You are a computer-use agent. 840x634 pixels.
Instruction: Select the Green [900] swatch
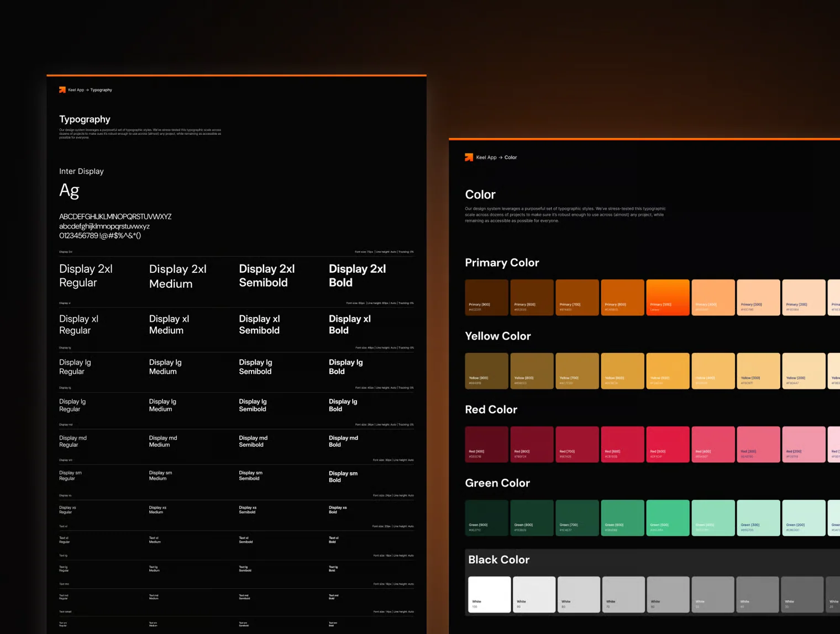[x=486, y=518]
